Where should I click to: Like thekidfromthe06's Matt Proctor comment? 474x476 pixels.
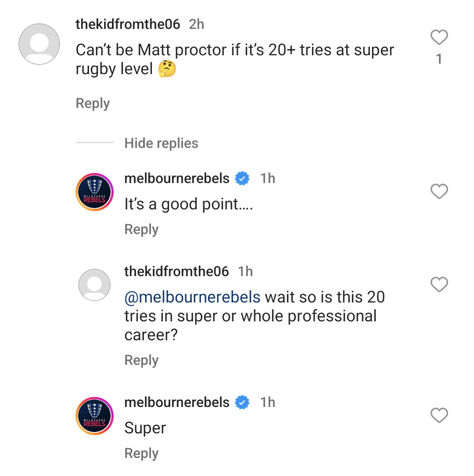439,38
